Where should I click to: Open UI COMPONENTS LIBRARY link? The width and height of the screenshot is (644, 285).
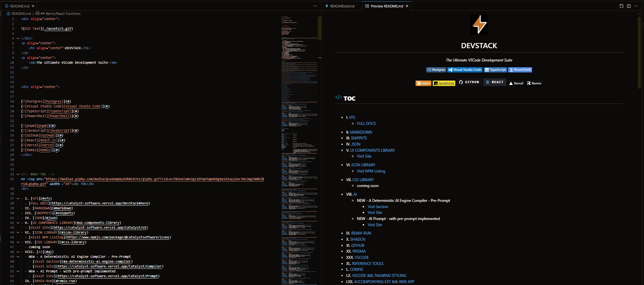coord(372,150)
